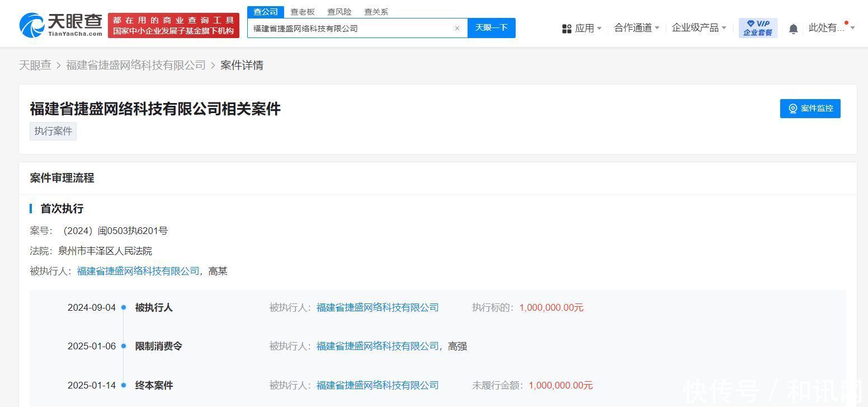Screen dimensions: 868x407
Task: Switch to the 查关系 tab
Action: [376, 12]
